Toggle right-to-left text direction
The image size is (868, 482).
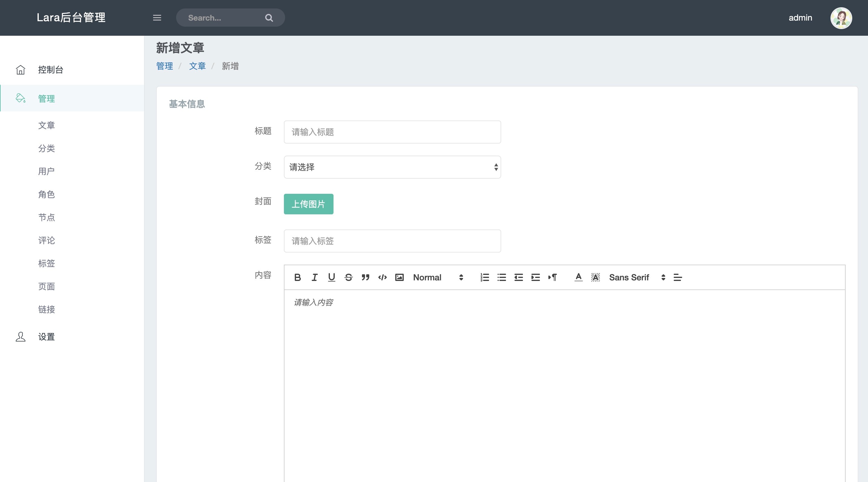552,277
